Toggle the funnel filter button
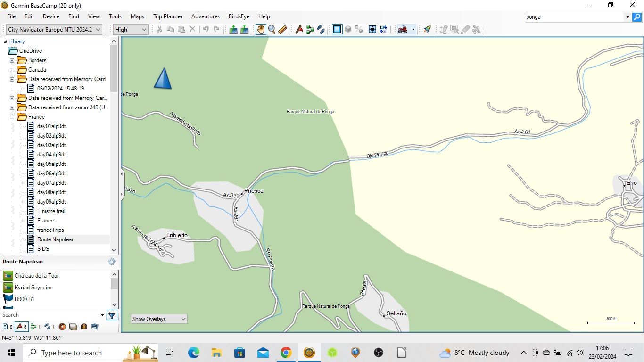 click(112, 315)
